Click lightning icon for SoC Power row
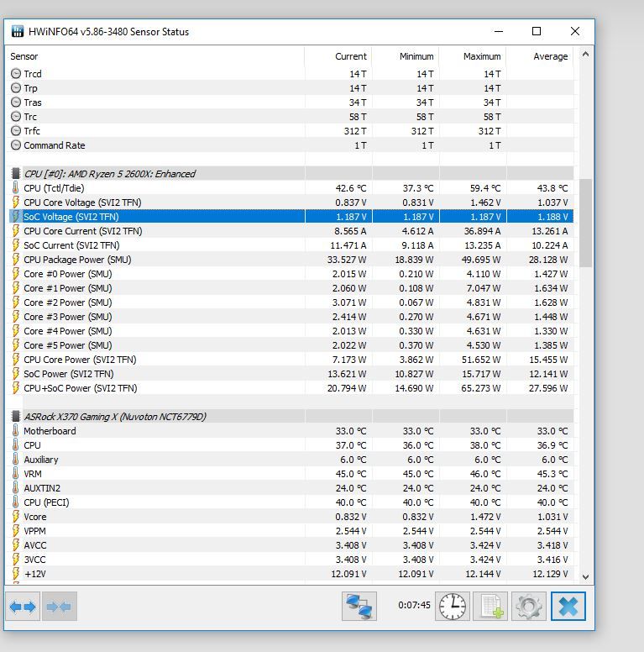644x652 pixels. (16, 374)
